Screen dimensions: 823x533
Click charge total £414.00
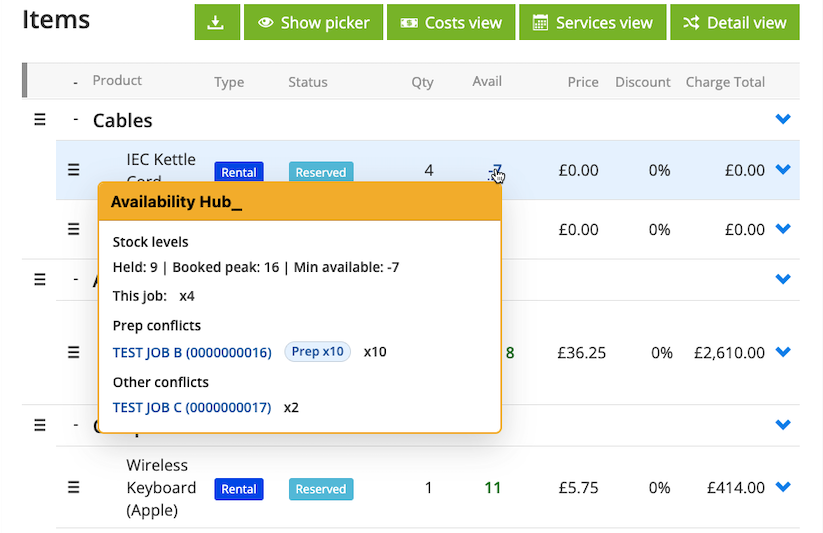736,488
